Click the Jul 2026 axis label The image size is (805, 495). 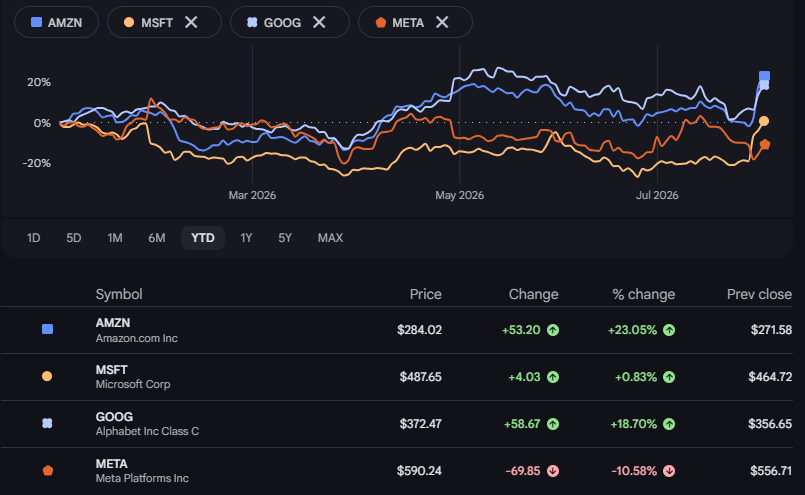[657, 195]
